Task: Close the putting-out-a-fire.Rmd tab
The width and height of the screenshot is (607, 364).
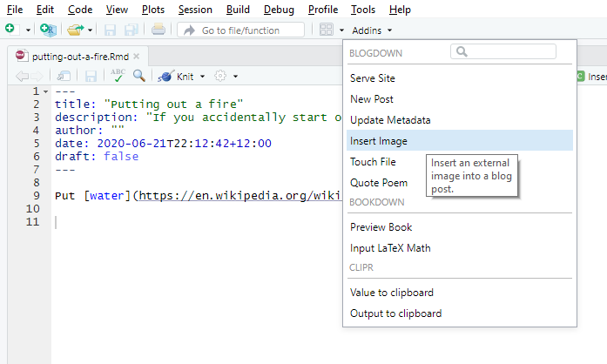Action: [136, 57]
